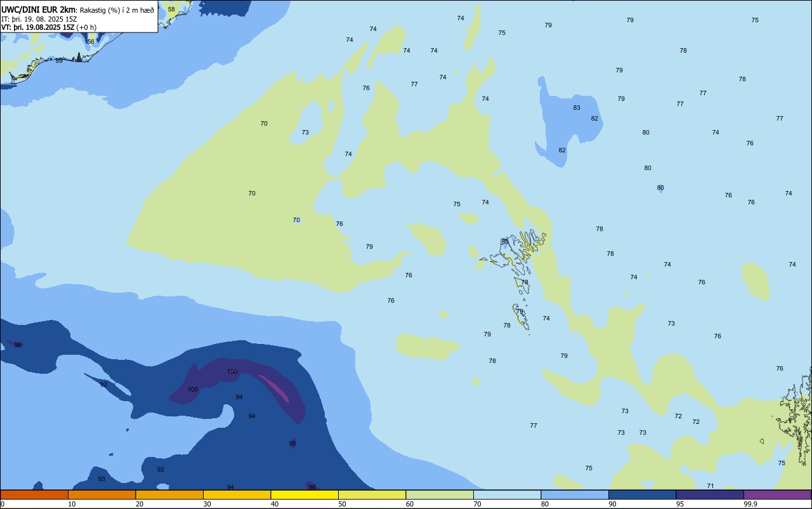Pick the 50–60 yellow-green legend swatch
This screenshot has width=812, height=509.
pyautogui.click(x=372, y=494)
